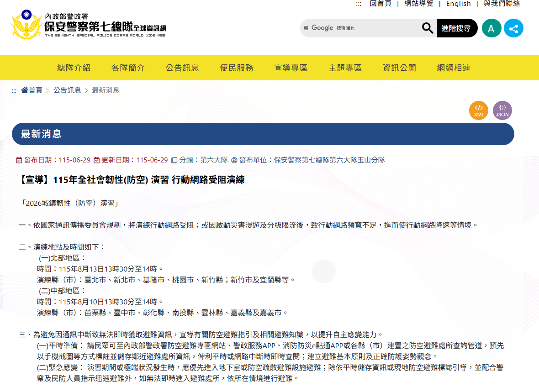Click calendar-check icon beside 更新日期
The width and height of the screenshot is (539, 392).
[x=96, y=160]
